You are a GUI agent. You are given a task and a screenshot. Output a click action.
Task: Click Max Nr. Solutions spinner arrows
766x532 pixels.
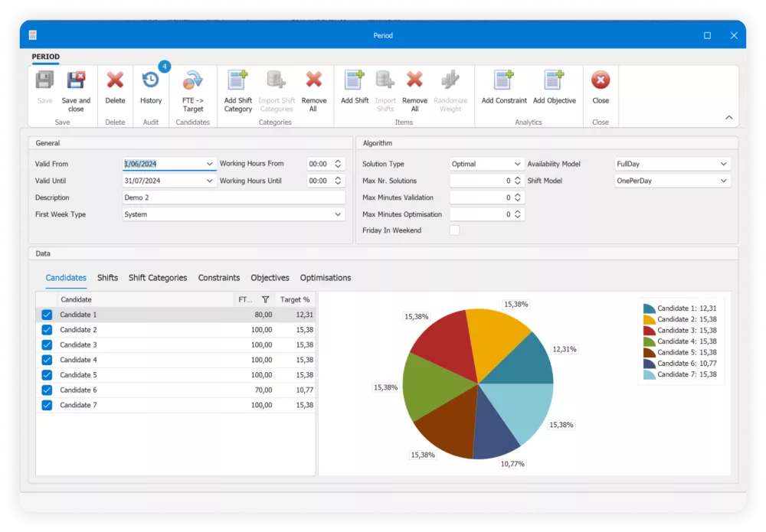click(517, 181)
